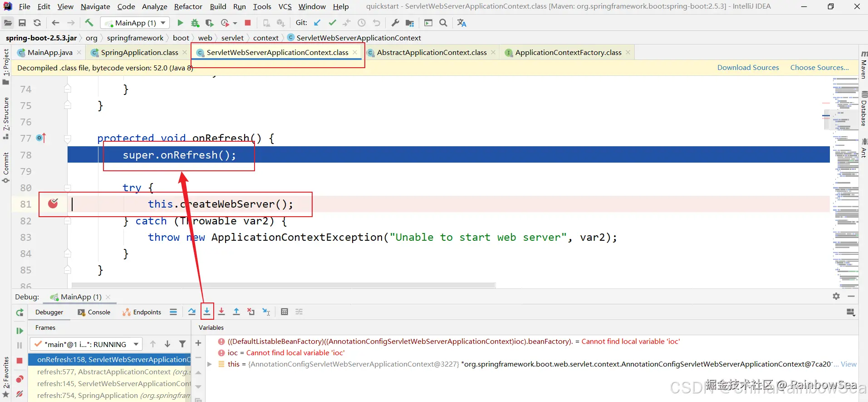Click Rerun MainApp green icon in debug panel
Screen dimensions: 868x402
(x=20, y=313)
